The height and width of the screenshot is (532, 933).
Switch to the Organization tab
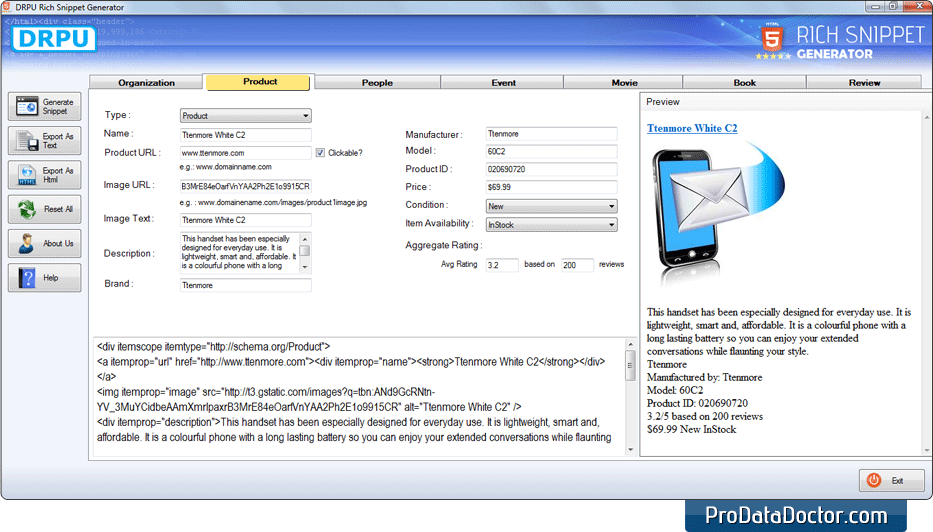[146, 83]
